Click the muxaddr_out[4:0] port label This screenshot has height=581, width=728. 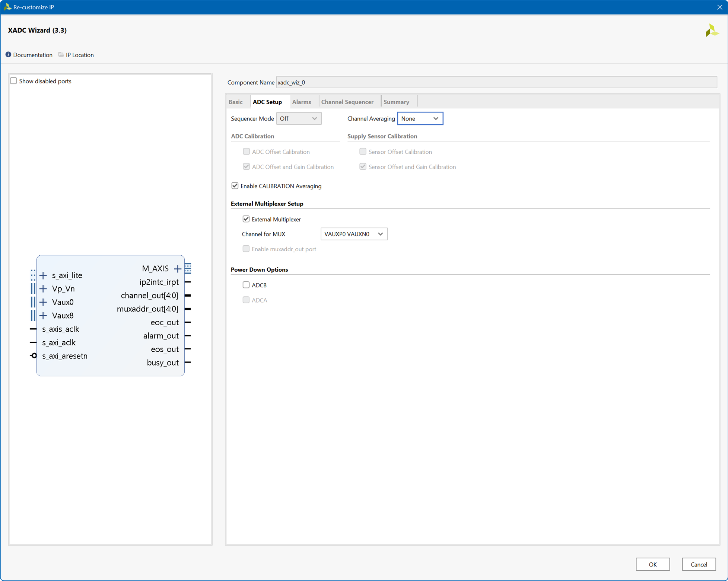point(147,309)
